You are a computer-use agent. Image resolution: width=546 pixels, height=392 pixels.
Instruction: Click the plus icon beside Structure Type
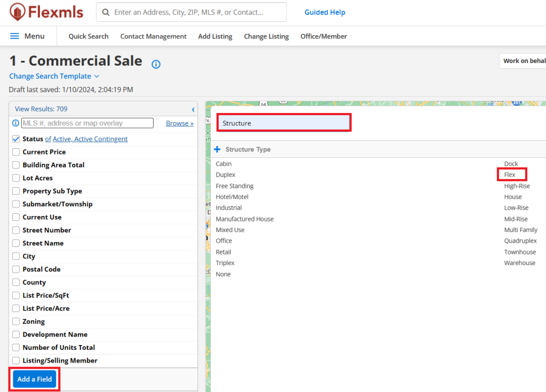(218, 149)
